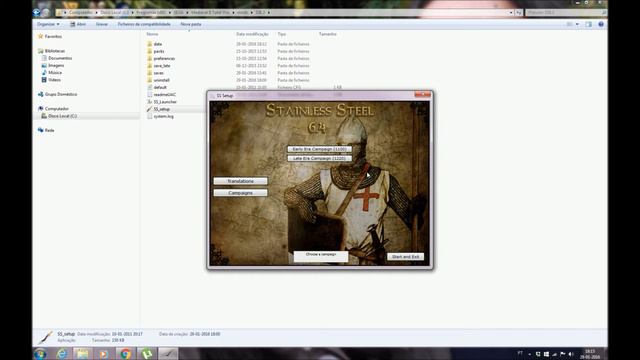Click the 'Choose a campaign' message box
Screen dimensions: 640x360
point(321,256)
